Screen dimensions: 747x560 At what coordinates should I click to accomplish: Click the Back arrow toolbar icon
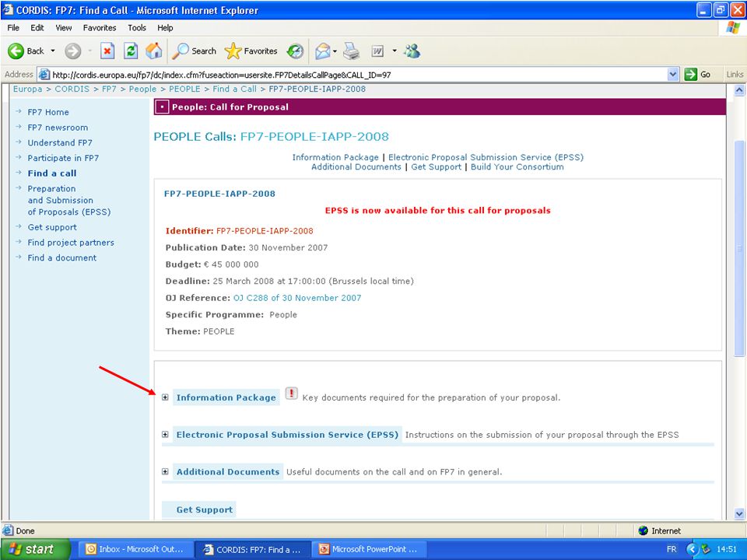(16, 51)
